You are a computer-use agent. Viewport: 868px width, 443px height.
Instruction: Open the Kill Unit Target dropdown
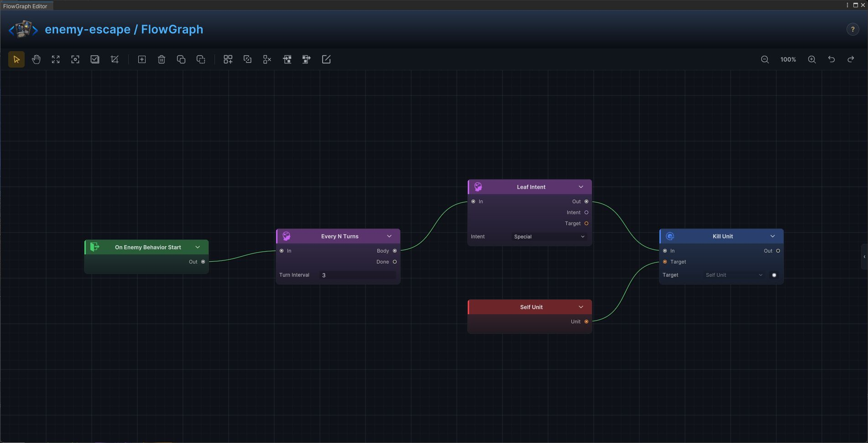[734, 275]
